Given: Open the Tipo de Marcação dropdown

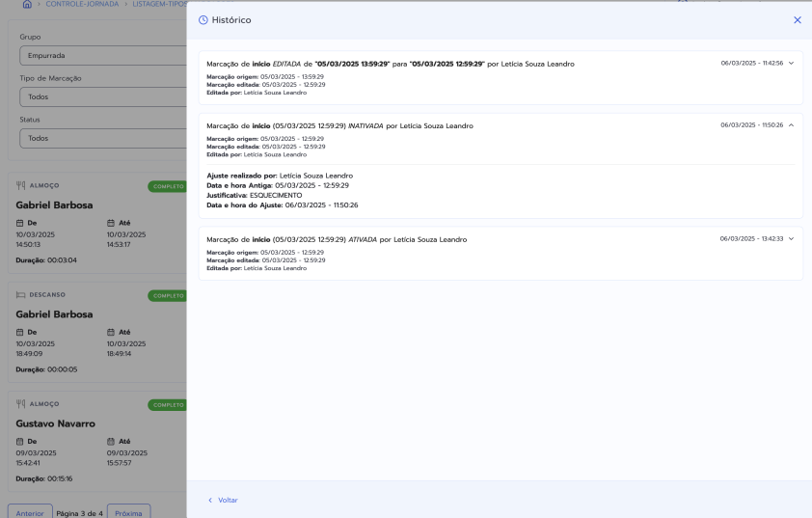Looking at the screenshot, I should coord(101,97).
